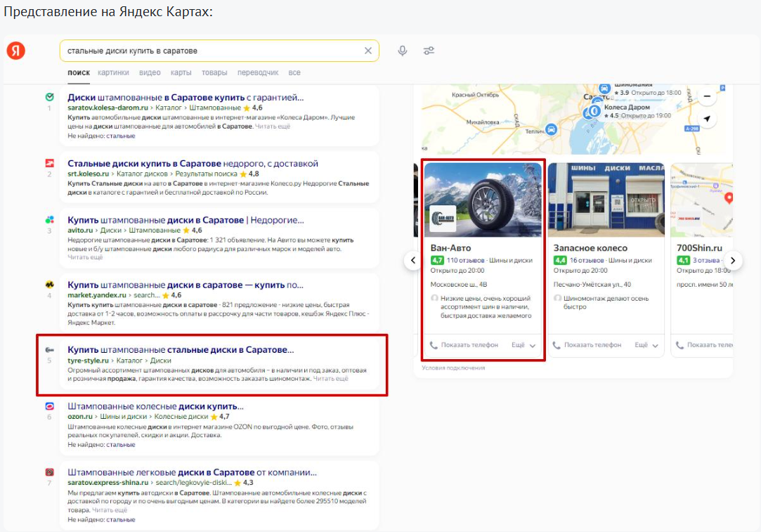Show phone for Запасное колесо

click(587, 344)
